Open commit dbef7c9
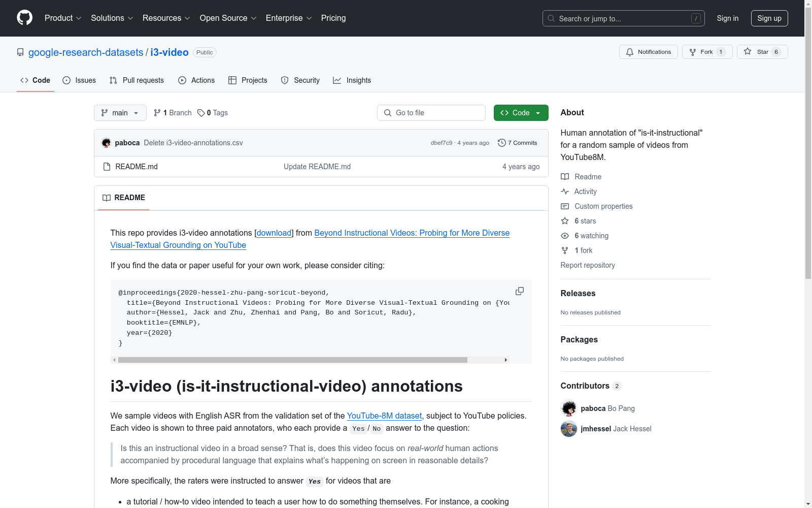 click(x=442, y=143)
